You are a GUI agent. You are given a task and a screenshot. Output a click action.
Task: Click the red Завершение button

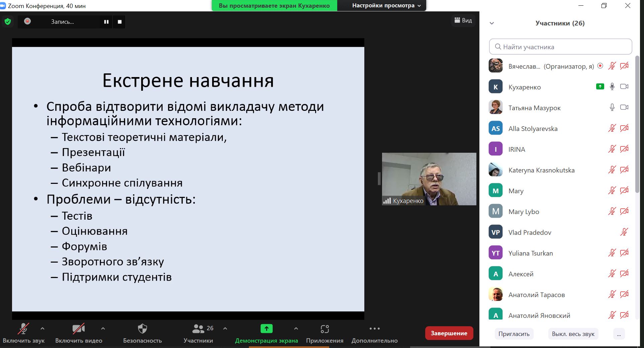click(449, 333)
